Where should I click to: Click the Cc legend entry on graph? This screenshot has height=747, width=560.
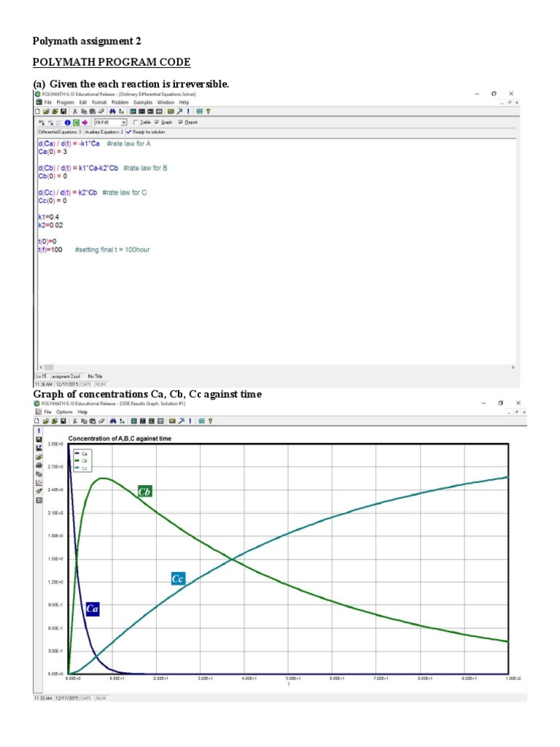click(81, 468)
